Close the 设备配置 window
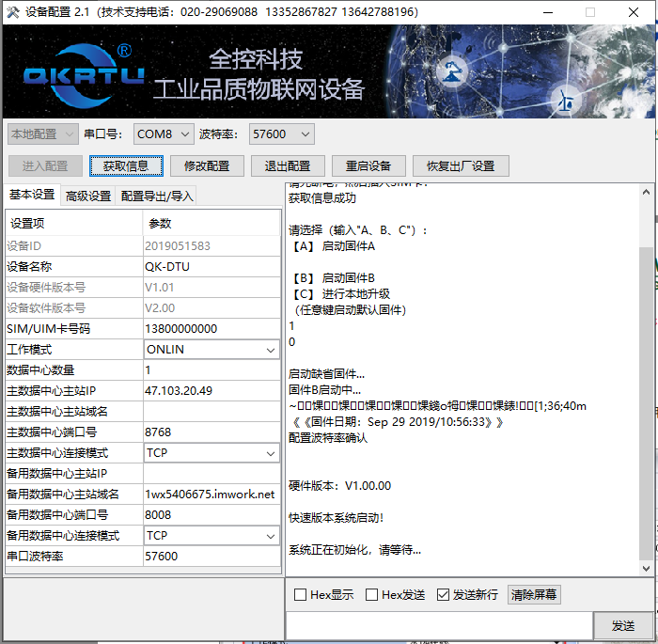The width and height of the screenshot is (658, 644). 634,12
